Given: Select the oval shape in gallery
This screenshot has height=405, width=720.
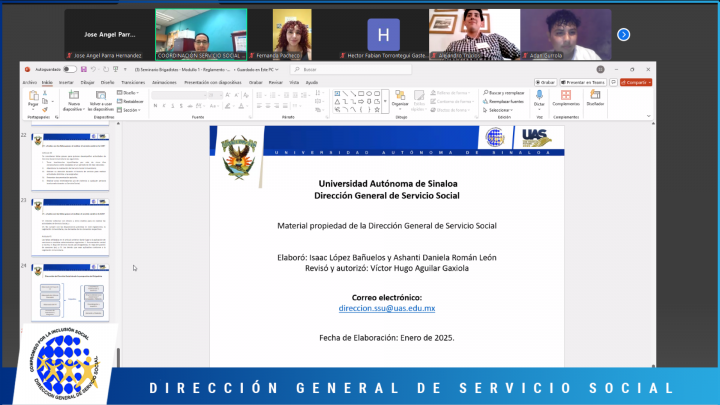Looking at the screenshot, I should click(x=369, y=93).
